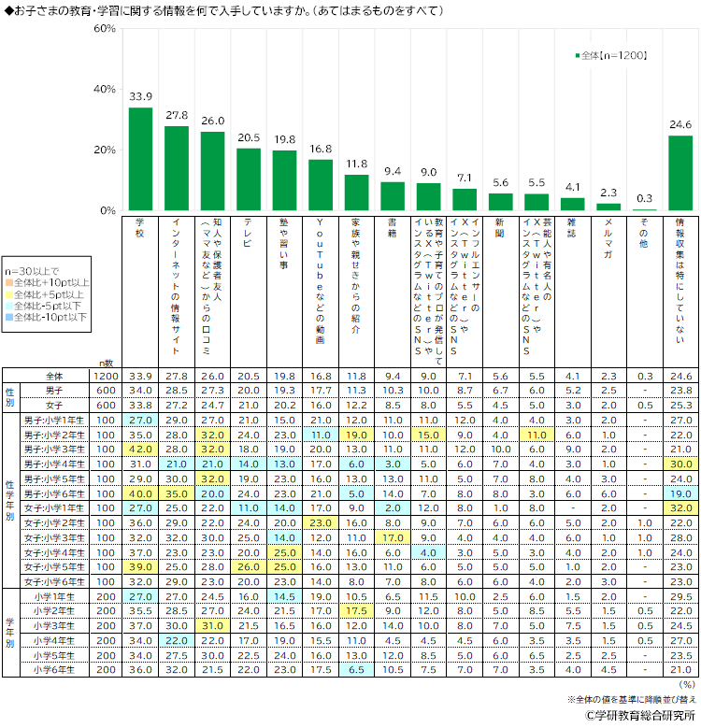Click the 新聞 bar valued 5.6
Viewport: 701px width, 728px height.
[x=500, y=202]
